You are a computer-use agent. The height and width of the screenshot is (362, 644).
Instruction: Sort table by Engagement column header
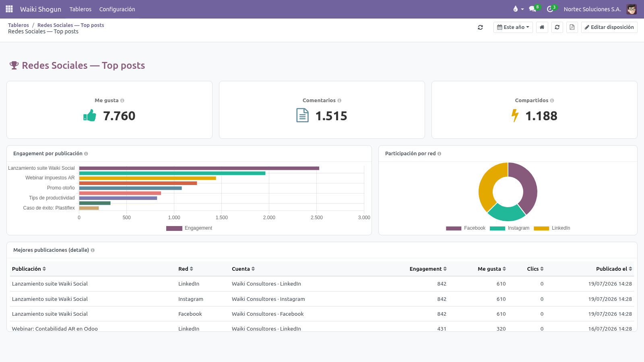coord(428,269)
